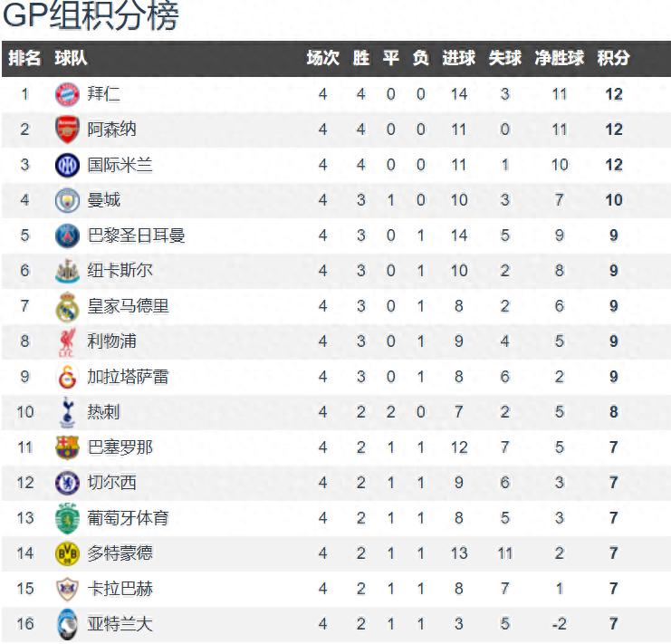
Task: Click the Chelsea club crest
Action: 68,483
